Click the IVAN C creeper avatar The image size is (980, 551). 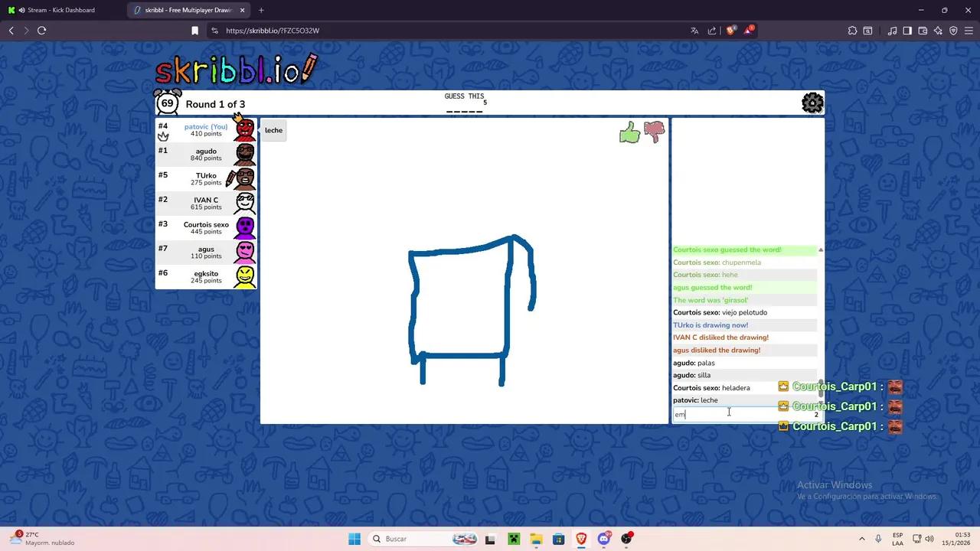[x=245, y=203]
